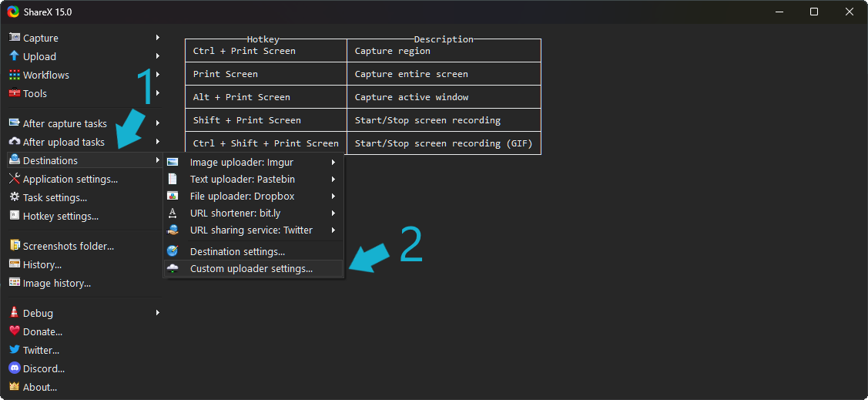Click the Task settings gear icon

[x=15, y=197]
